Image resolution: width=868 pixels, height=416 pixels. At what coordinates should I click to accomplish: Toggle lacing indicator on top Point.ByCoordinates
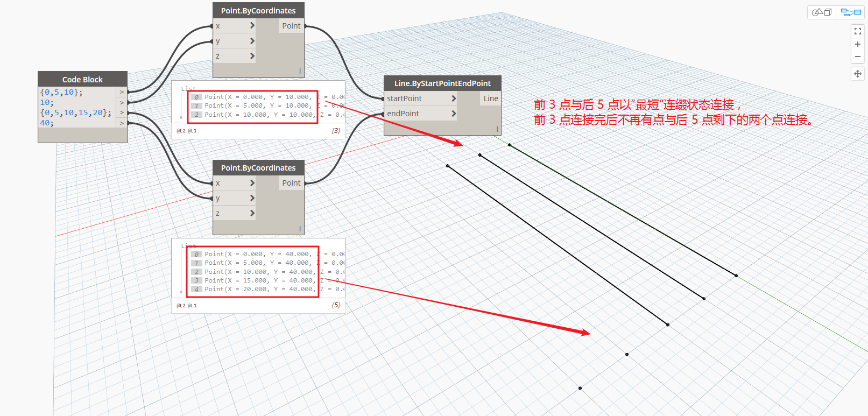(300, 71)
